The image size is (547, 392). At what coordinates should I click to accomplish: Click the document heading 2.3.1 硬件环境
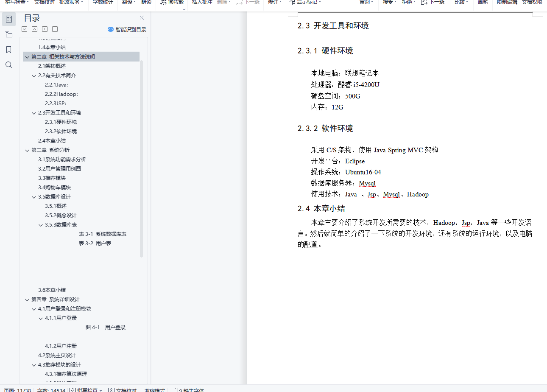pyautogui.click(x=325, y=51)
